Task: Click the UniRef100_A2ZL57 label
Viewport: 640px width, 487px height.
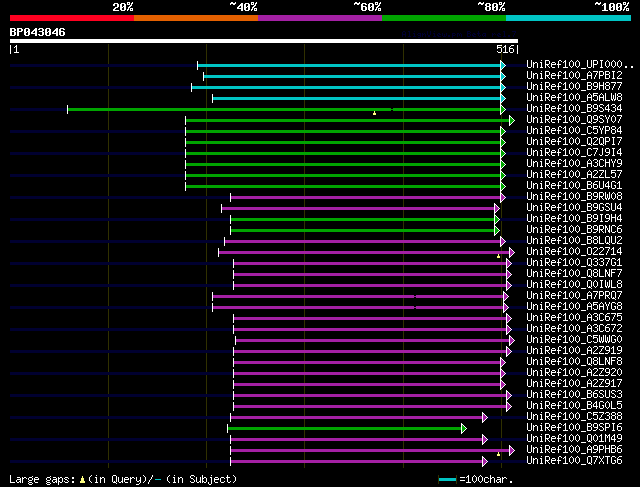Action: click(x=574, y=175)
